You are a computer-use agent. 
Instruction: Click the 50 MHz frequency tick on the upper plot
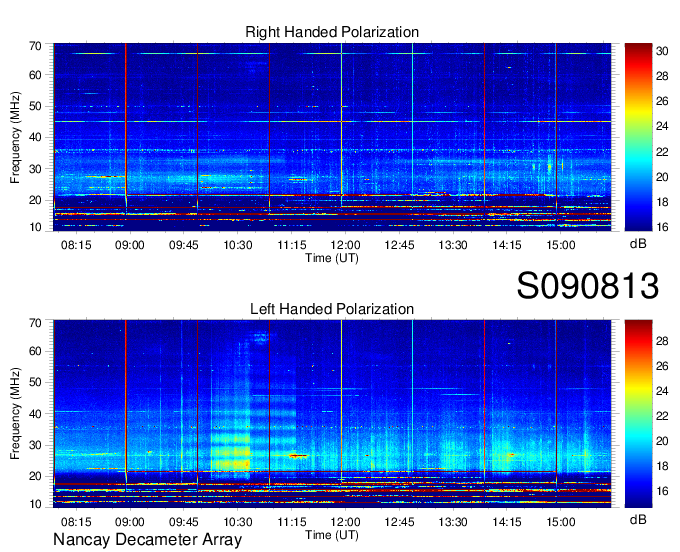tap(35, 106)
